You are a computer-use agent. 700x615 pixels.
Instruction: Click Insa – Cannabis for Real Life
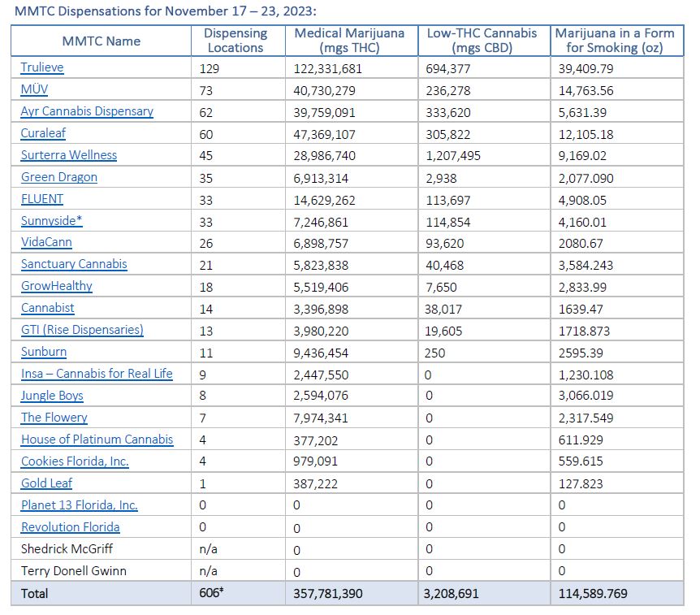tap(97, 374)
